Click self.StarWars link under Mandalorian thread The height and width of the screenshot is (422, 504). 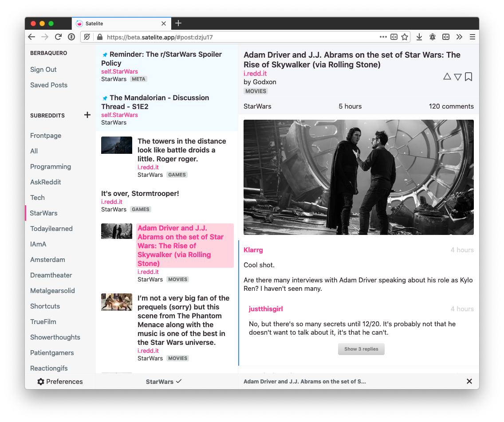pos(119,115)
